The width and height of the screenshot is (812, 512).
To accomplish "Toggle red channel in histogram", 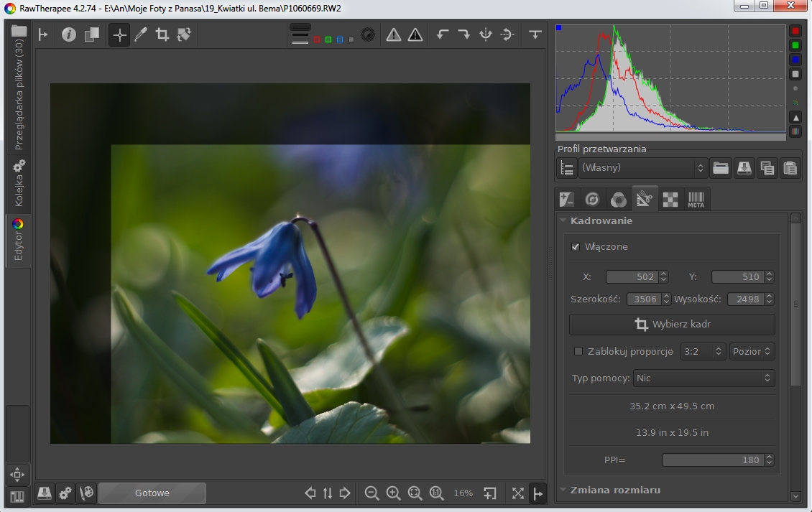I will pos(795,32).
